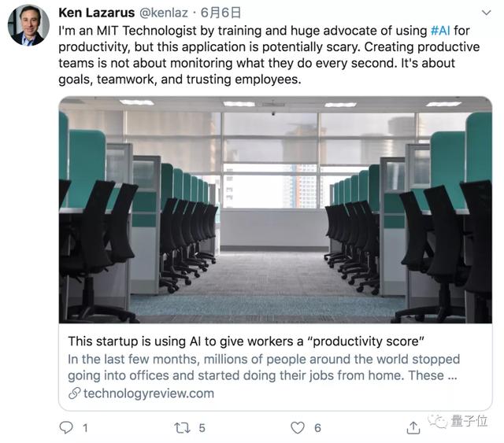The width and height of the screenshot is (504, 443).
Task: Open the Ken Lazarus display name
Action: pos(96,13)
